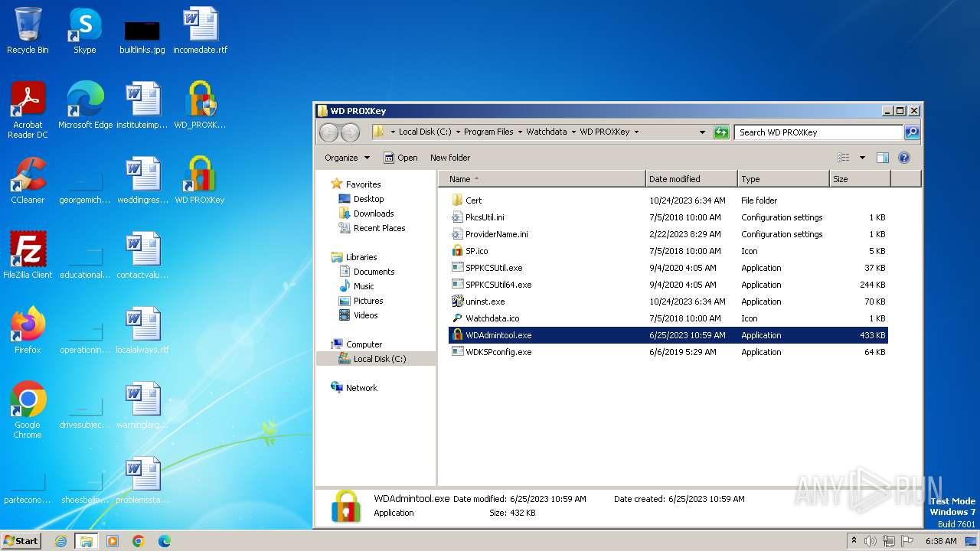Launch Skype from the desktop

click(x=85, y=31)
